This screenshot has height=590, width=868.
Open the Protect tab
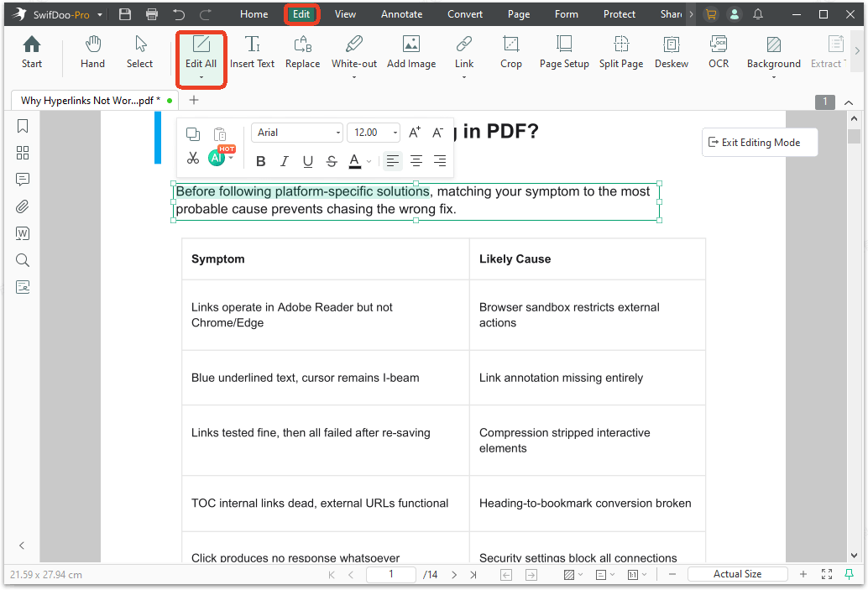tap(619, 14)
